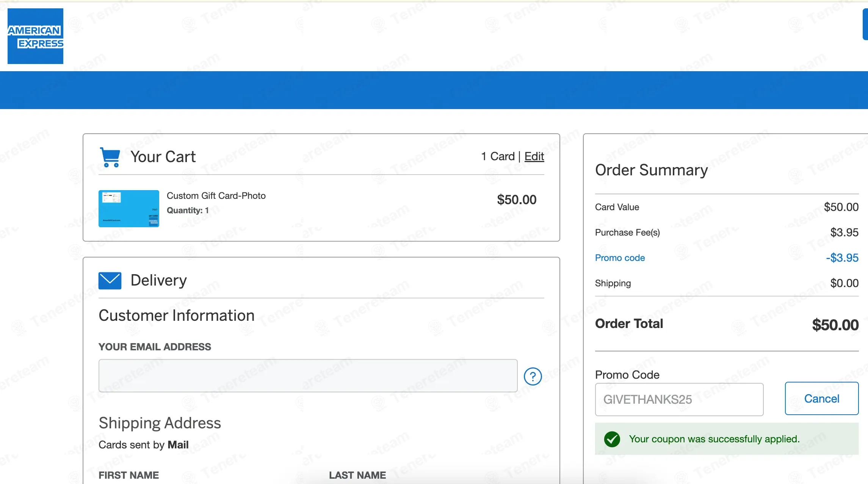Viewport: 868px width, 484px height.
Task: Click the Your Cart heading
Action: pos(163,157)
